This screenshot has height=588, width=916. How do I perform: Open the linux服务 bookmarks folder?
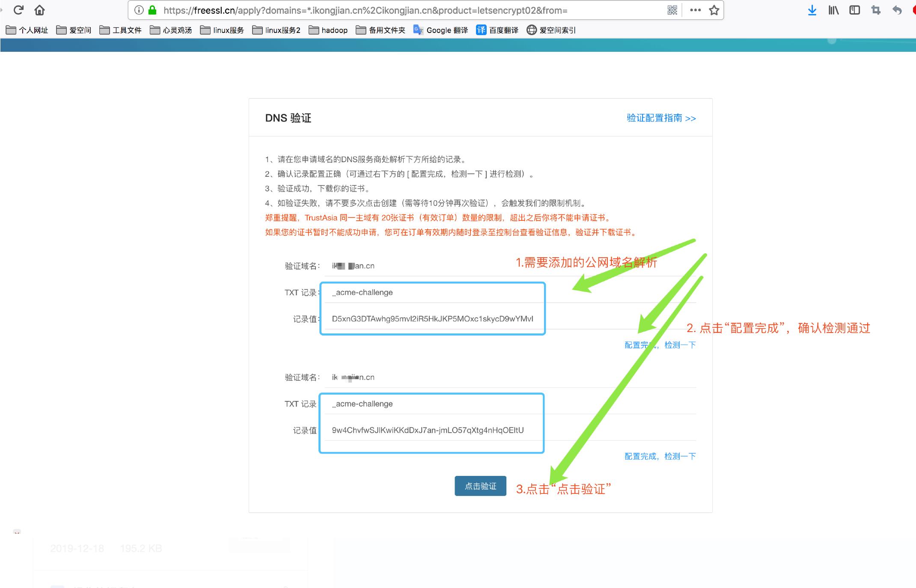coord(222,30)
